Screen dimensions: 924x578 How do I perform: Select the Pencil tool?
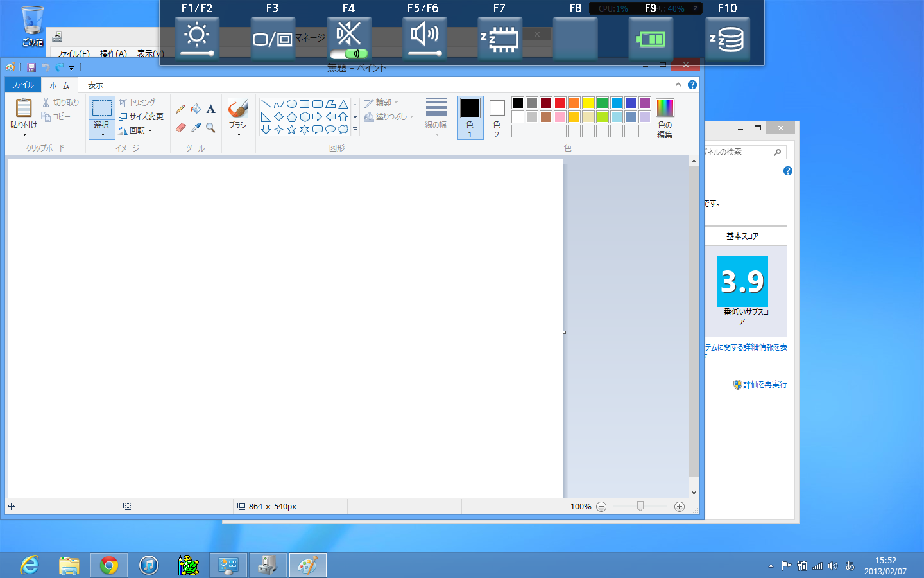[180, 109]
